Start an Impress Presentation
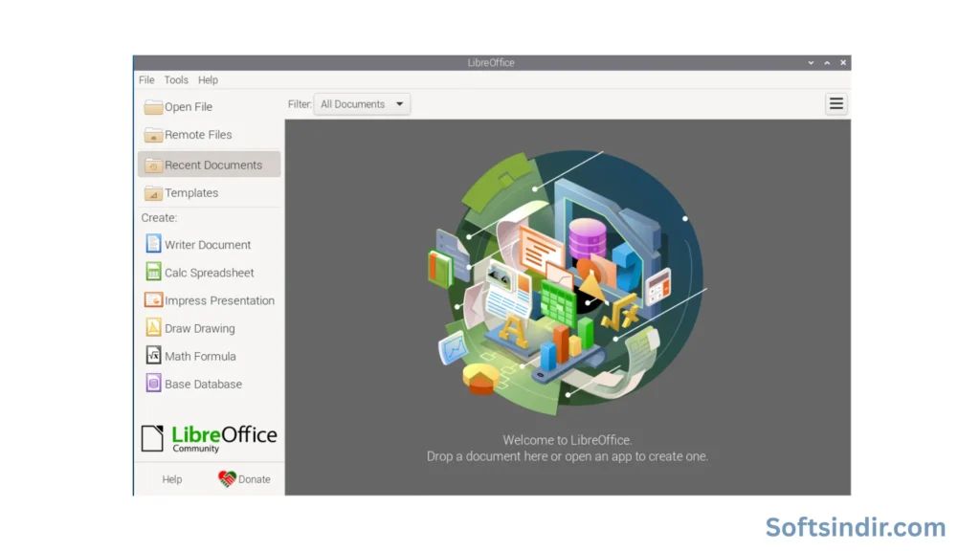This screenshot has height=551, width=980. 217,299
